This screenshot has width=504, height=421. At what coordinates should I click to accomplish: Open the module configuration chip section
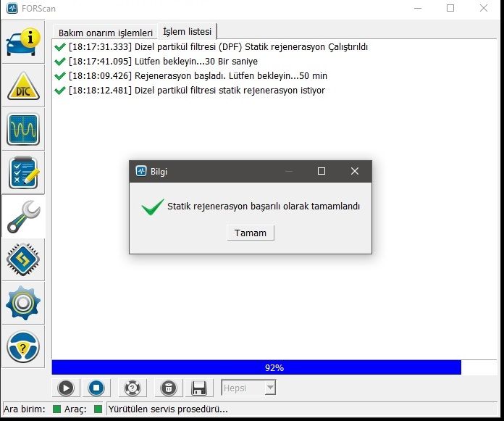click(23, 259)
